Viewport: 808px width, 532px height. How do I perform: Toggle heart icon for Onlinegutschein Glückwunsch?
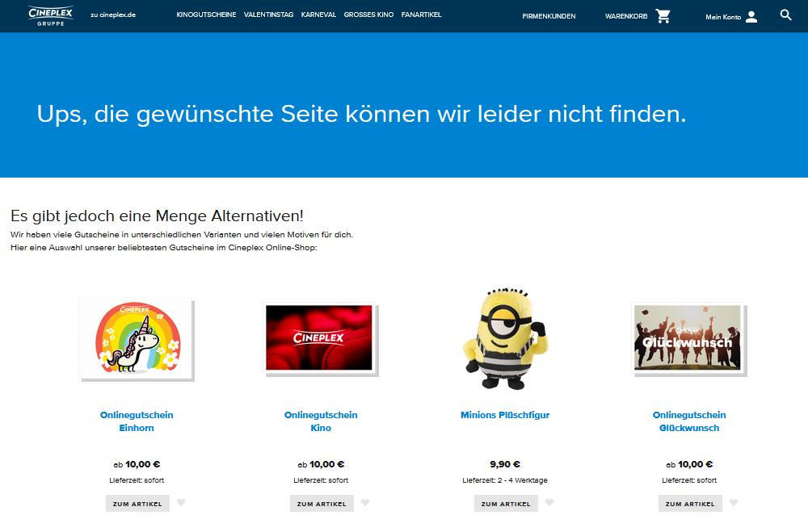(x=734, y=503)
